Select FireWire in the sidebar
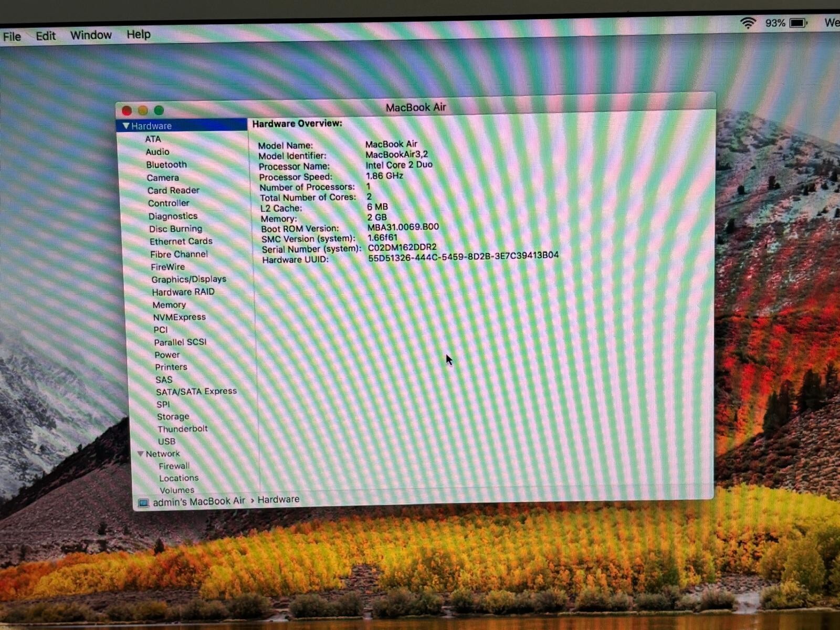The image size is (840, 630). 168,267
